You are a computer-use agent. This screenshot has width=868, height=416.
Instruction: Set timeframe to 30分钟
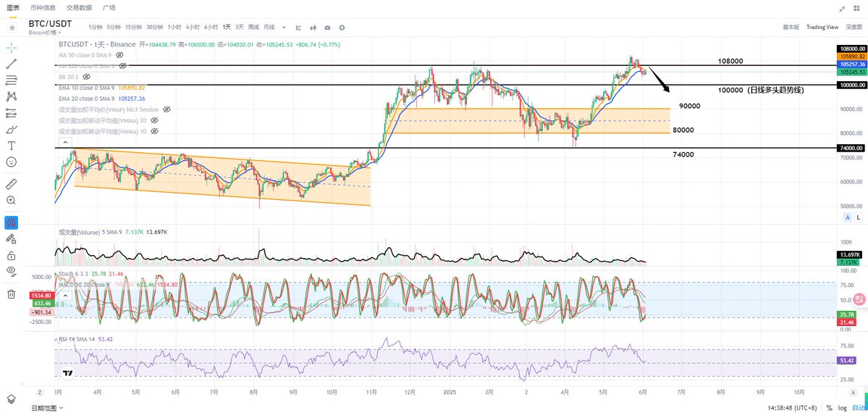click(154, 27)
